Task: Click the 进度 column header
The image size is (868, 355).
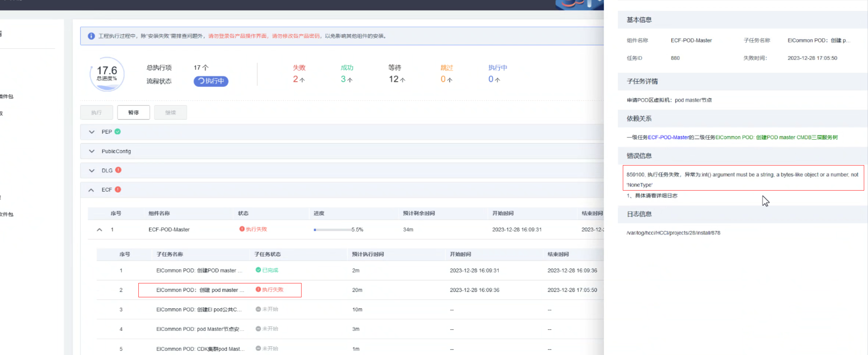Action: point(319,213)
